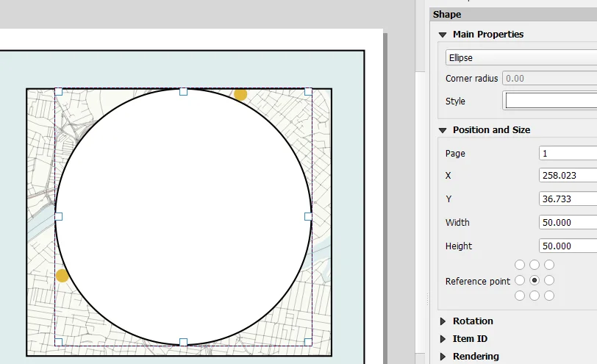Click the Corner radius field
597x364 pixels.
[x=550, y=79]
